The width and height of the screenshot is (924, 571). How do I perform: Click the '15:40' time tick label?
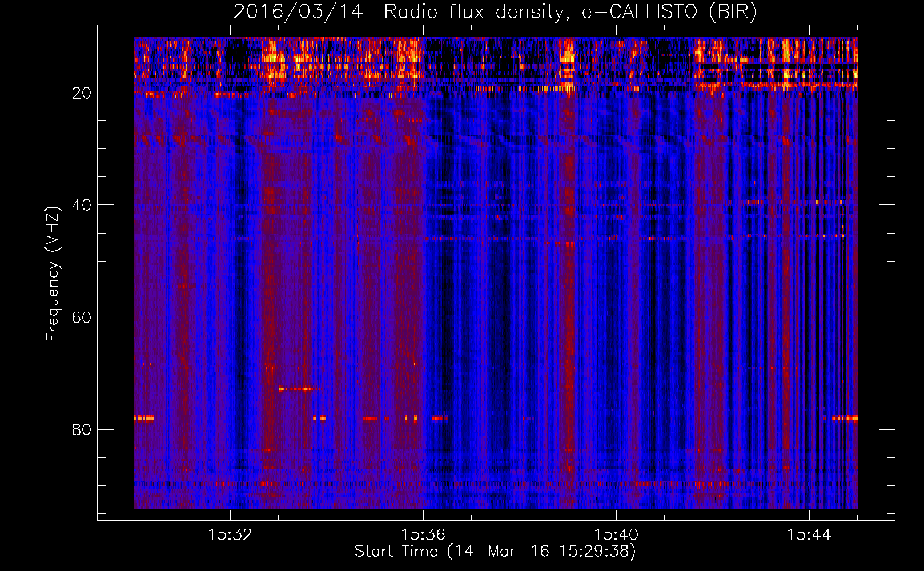click(x=616, y=535)
